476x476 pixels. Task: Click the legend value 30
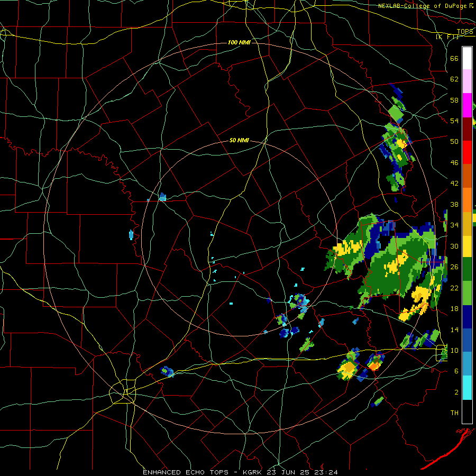454,246
